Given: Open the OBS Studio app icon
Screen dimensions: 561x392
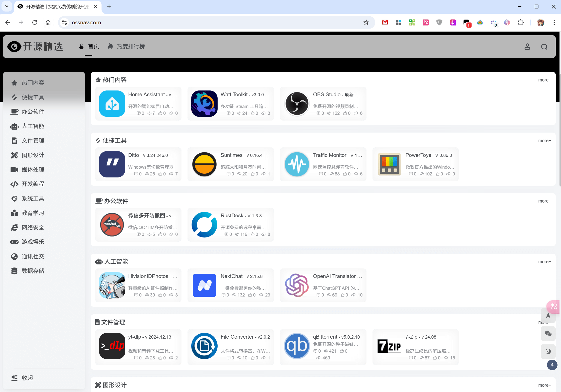Looking at the screenshot, I should pos(297,104).
